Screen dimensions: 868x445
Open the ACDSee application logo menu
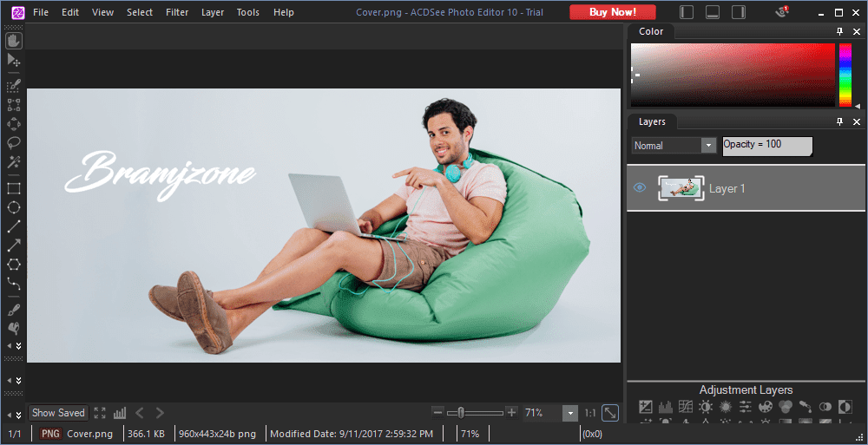[18, 12]
